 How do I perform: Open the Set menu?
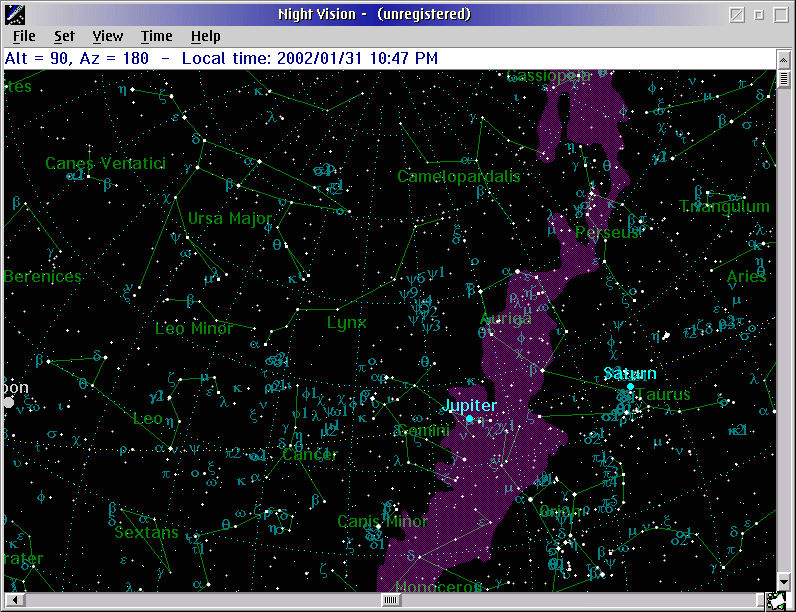point(64,36)
